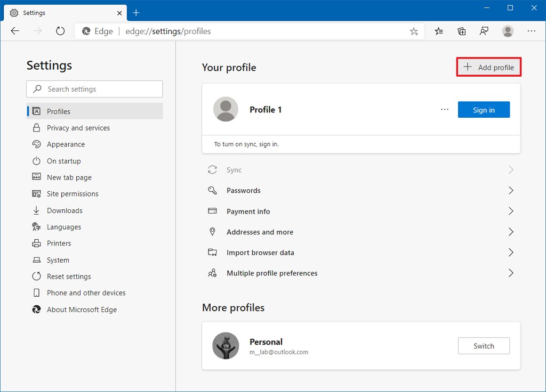Screen dimensions: 546x392
Task: Open the Settings and more ellipsis menu
Action: point(531,31)
